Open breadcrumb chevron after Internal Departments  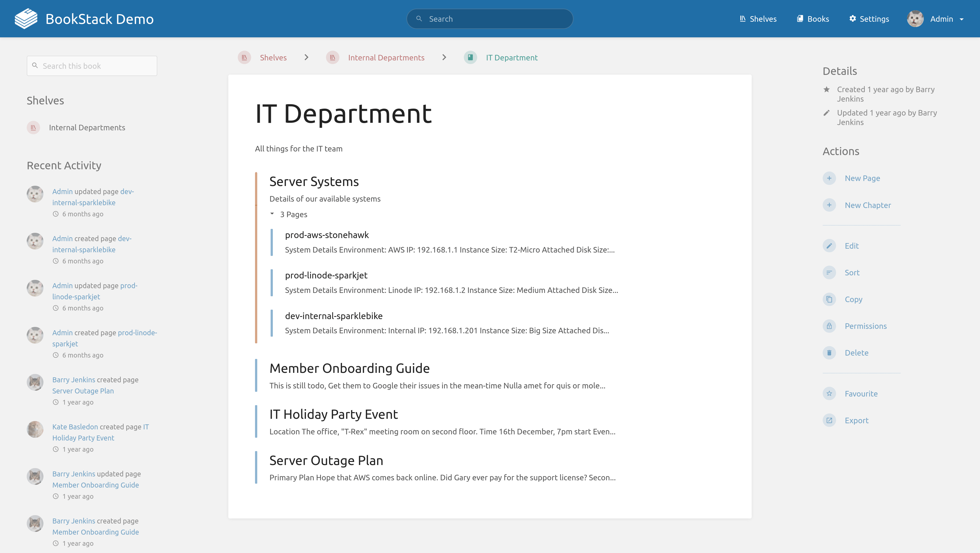pos(444,57)
